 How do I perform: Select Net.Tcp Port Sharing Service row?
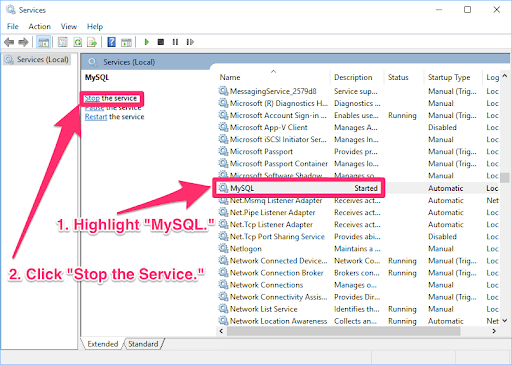(x=358, y=237)
